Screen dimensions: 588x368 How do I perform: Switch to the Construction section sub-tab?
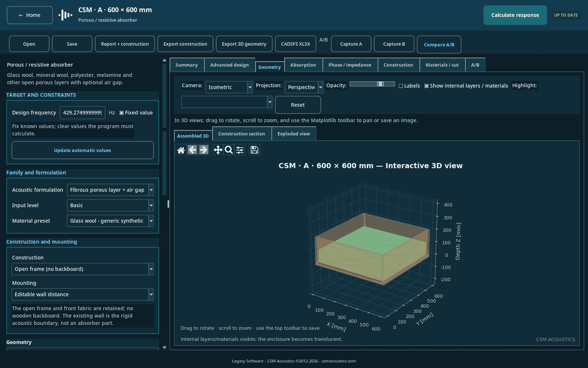[242, 133]
